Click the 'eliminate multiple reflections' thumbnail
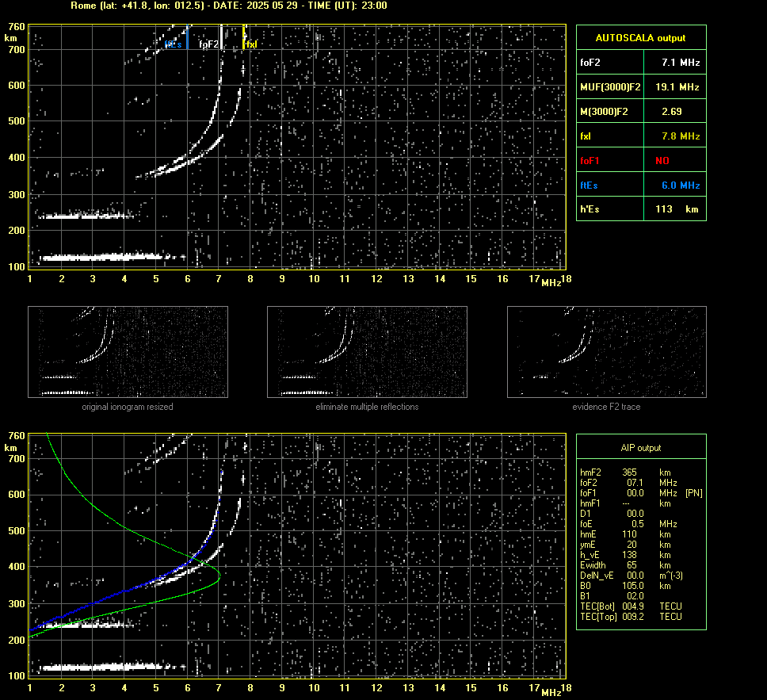This screenshot has width=767, height=700. [x=367, y=352]
